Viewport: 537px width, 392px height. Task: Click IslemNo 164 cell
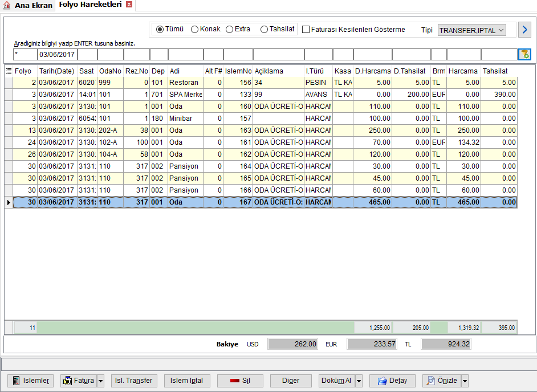pos(238,166)
